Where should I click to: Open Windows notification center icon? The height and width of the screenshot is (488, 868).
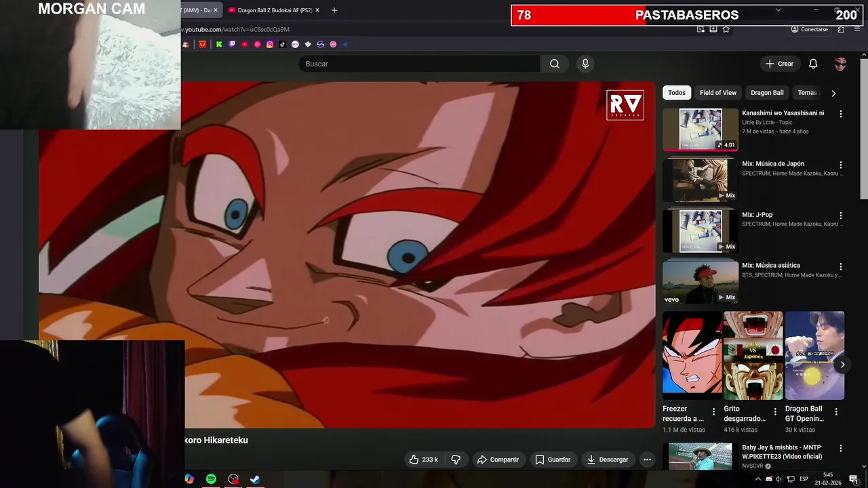[854, 479]
